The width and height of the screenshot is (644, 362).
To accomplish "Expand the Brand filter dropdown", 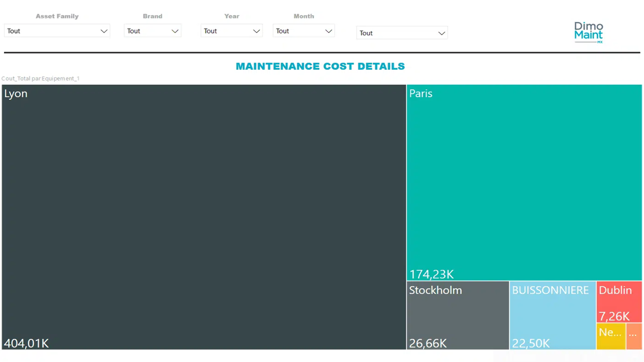I will click(x=153, y=31).
